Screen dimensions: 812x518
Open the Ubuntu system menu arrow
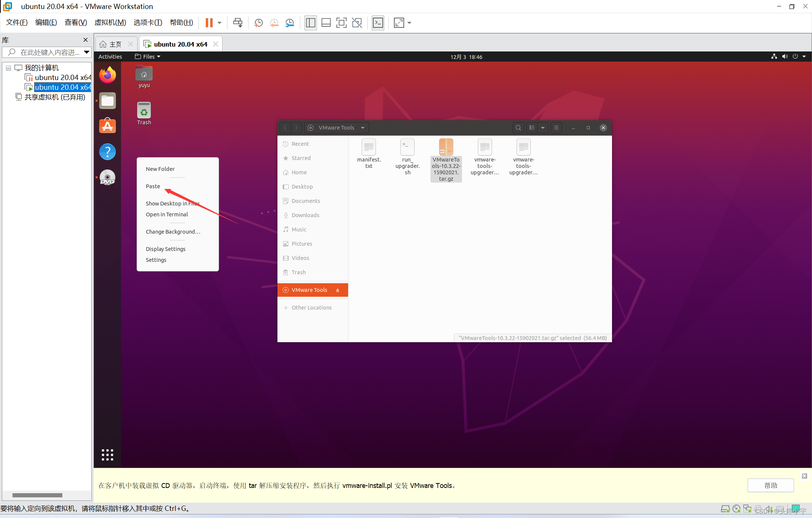(x=804, y=57)
